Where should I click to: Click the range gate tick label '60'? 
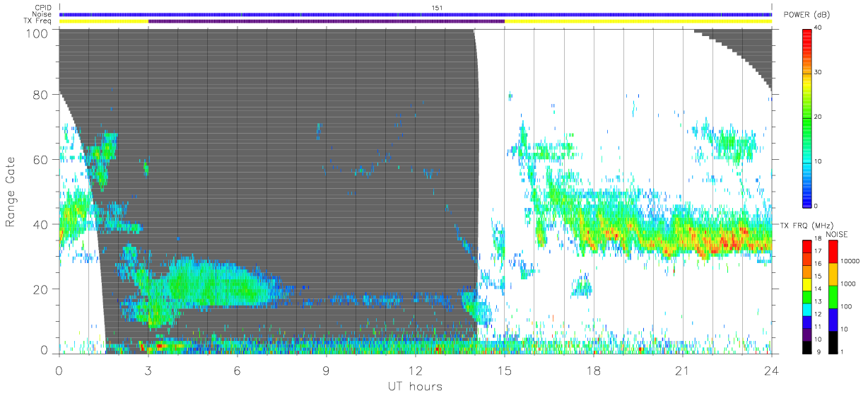point(40,159)
